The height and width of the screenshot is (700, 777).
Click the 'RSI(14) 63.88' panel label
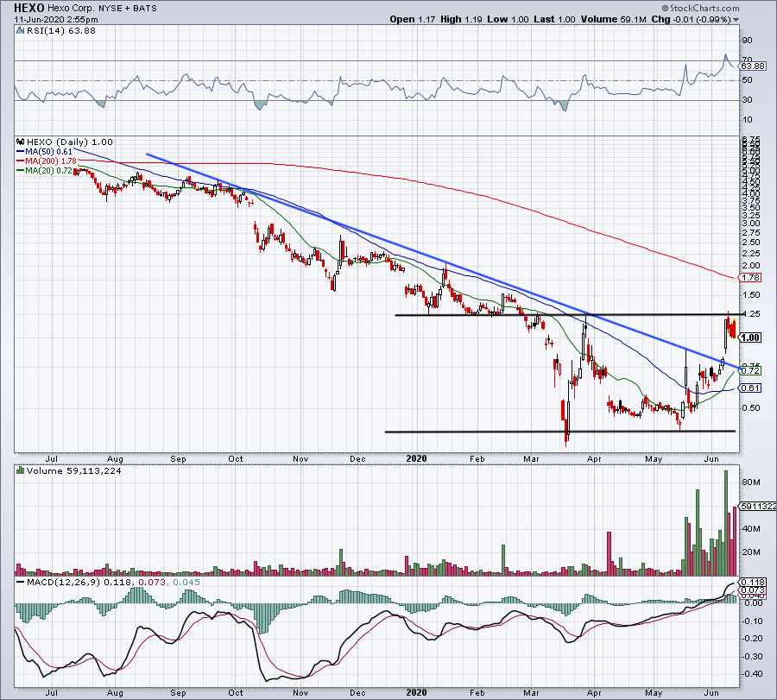point(61,31)
